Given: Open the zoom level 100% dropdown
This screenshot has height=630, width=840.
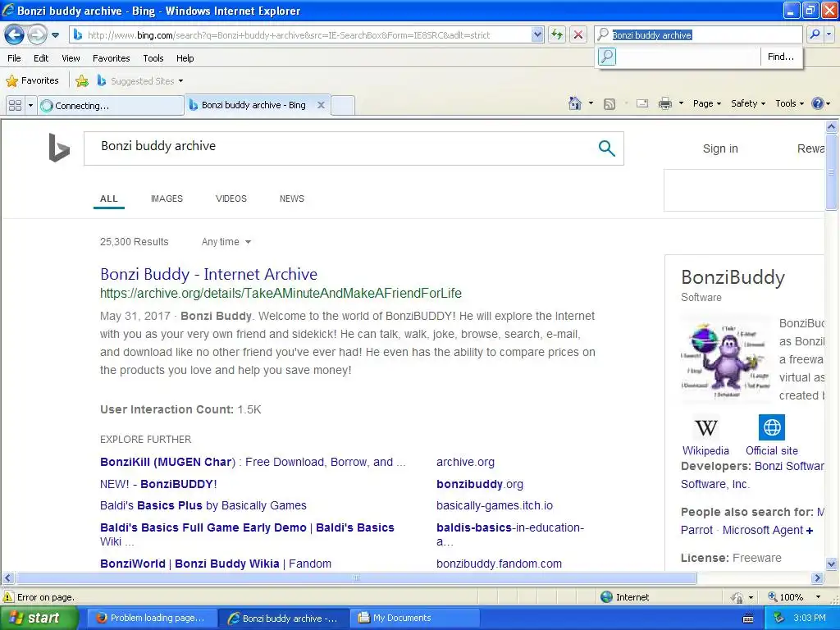Looking at the screenshot, I should (818, 597).
